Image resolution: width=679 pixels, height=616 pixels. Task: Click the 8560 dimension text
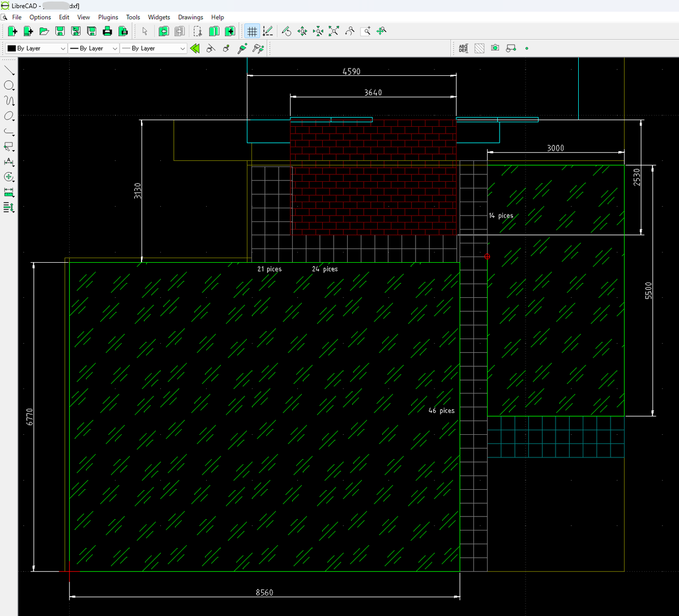[264, 592]
